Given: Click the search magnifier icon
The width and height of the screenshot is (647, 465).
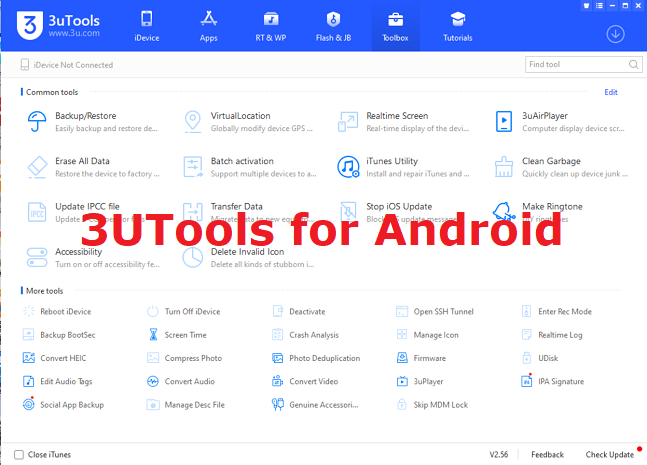Looking at the screenshot, I should tap(634, 64).
